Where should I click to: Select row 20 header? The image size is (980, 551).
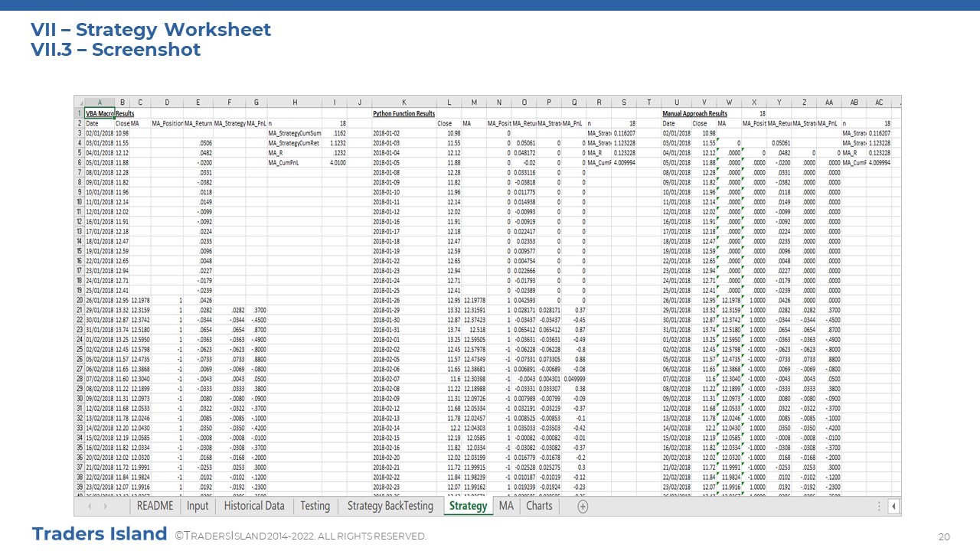pyautogui.click(x=79, y=300)
